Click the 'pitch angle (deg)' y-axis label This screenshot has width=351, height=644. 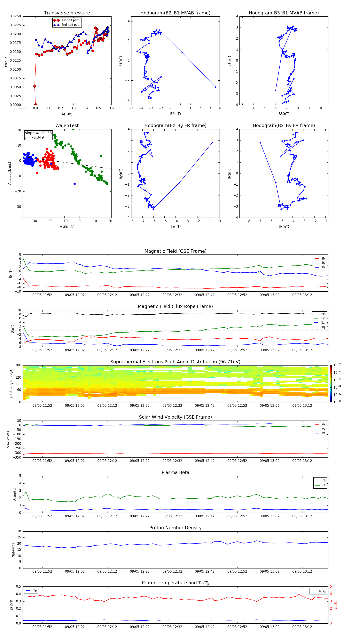[11, 383]
